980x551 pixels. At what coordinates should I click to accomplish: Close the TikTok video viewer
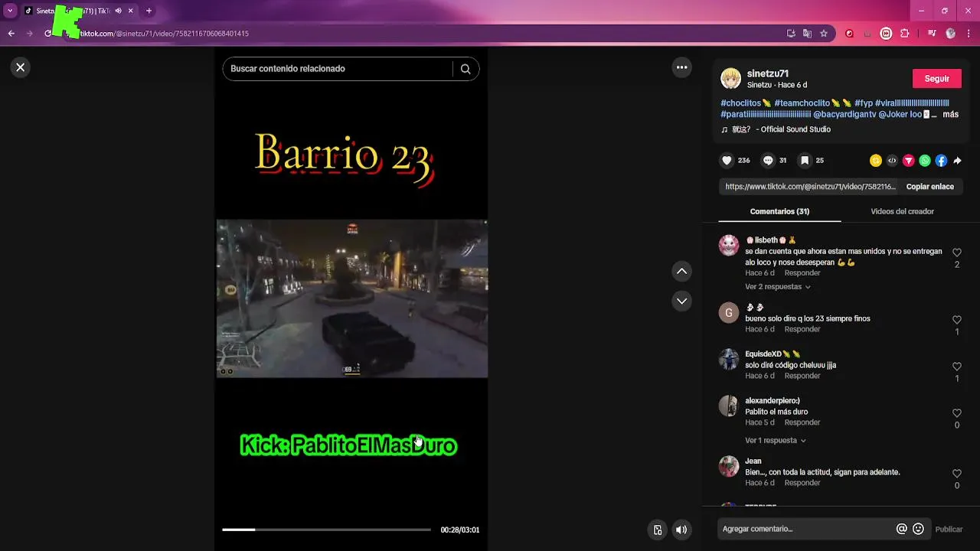21,67
